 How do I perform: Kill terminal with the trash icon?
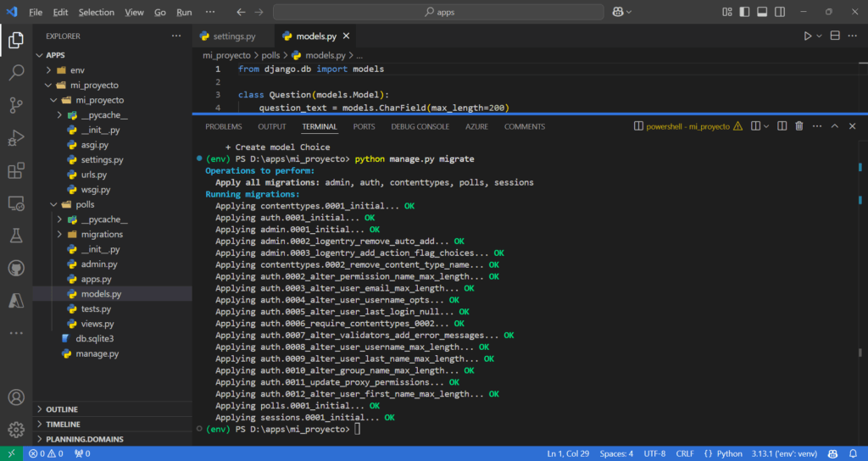[799, 126]
